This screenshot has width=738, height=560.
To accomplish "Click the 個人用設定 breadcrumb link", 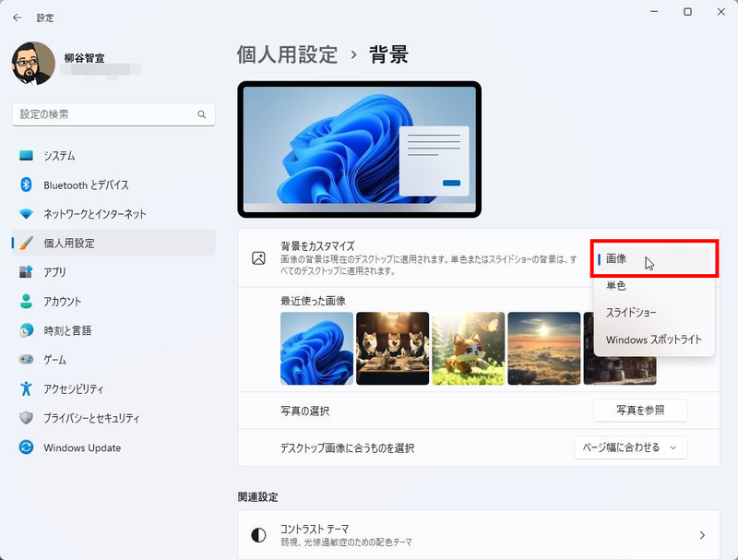I will (x=287, y=54).
